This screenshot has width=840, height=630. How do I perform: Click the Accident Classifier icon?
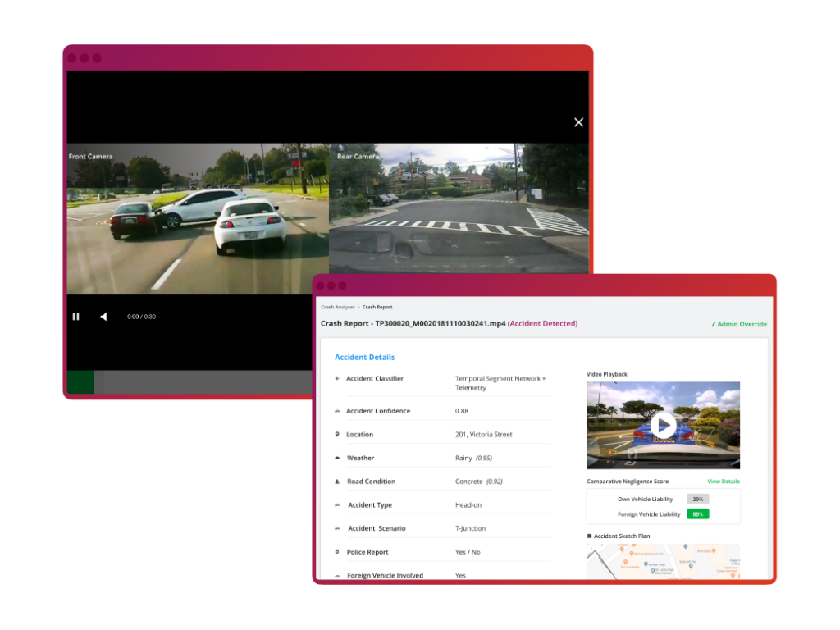337,379
